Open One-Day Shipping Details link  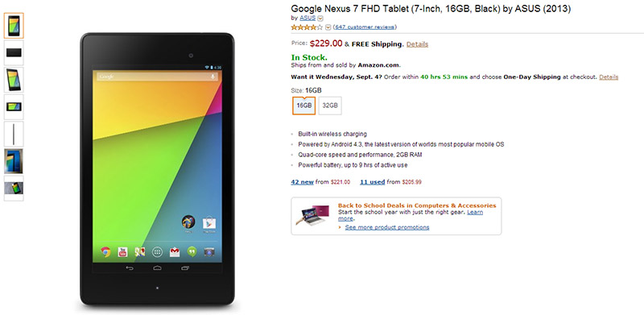pyautogui.click(x=609, y=77)
